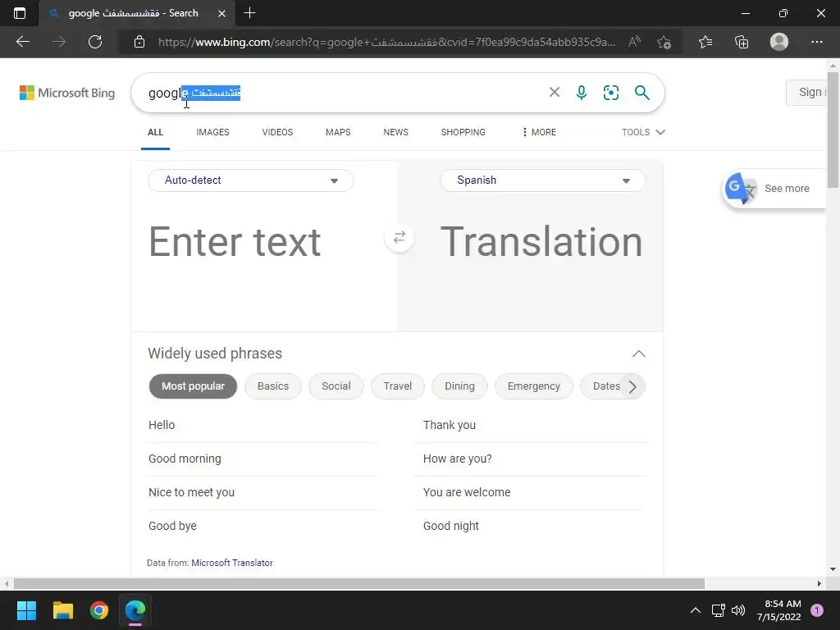This screenshot has height=630, width=840.
Task: Expand the Tools options
Action: 643,132
